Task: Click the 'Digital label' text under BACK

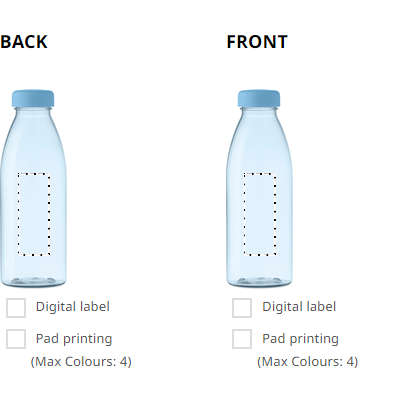Action: pyautogui.click(x=73, y=307)
